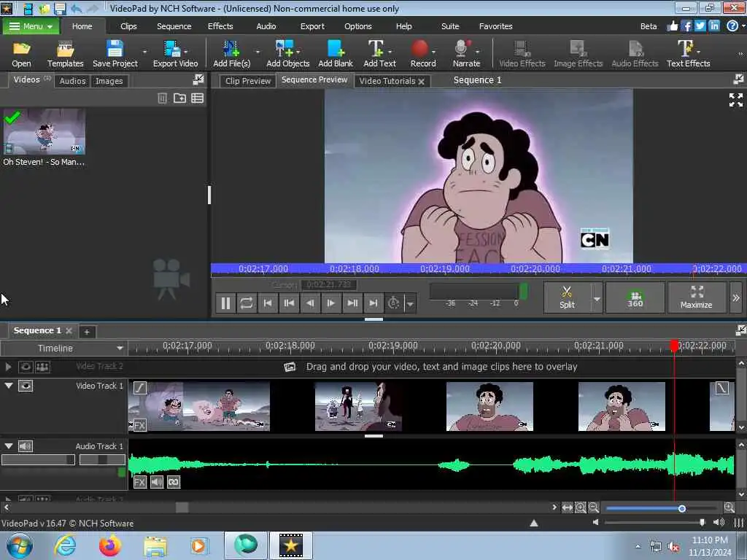The height and width of the screenshot is (560, 747).
Task: Mute Audio Track 1 with the speaker toggle
Action: coord(26,446)
